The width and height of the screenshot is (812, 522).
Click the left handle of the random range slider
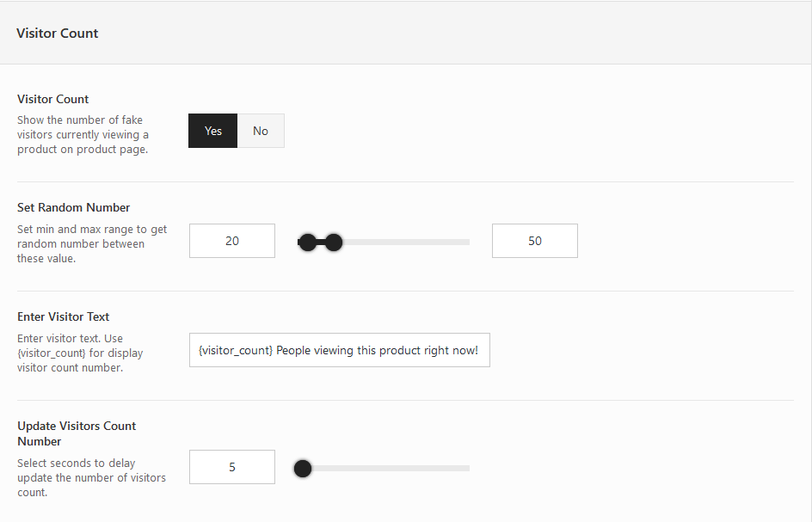click(305, 243)
